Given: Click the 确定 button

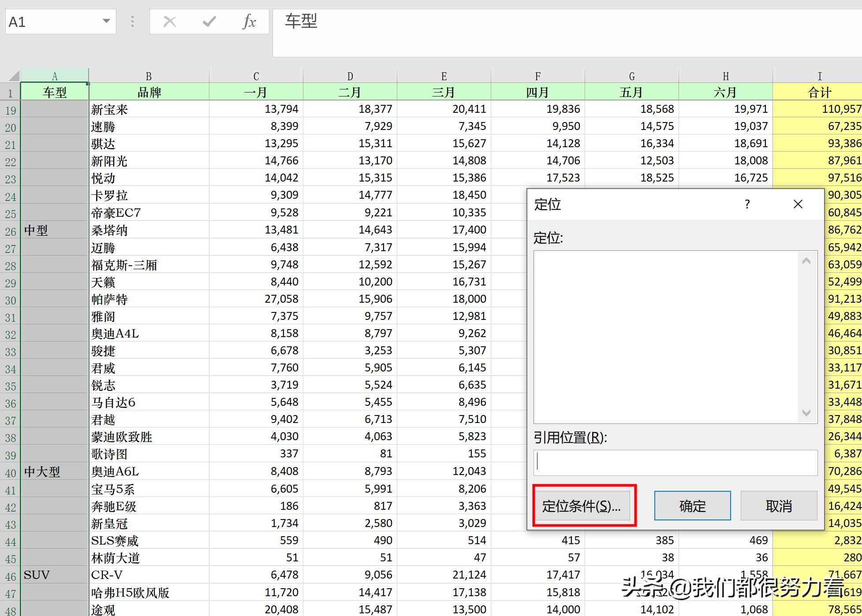Looking at the screenshot, I should pyautogui.click(x=692, y=506).
